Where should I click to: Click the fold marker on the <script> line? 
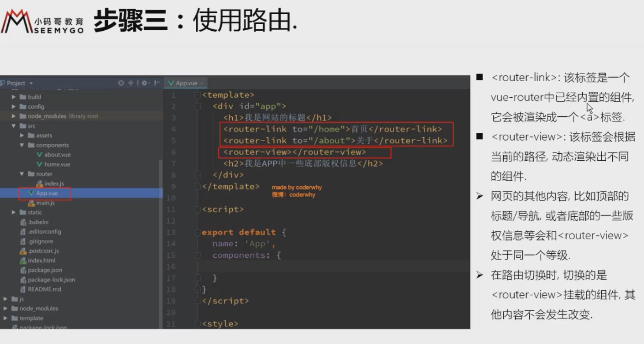(x=197, y=209)
